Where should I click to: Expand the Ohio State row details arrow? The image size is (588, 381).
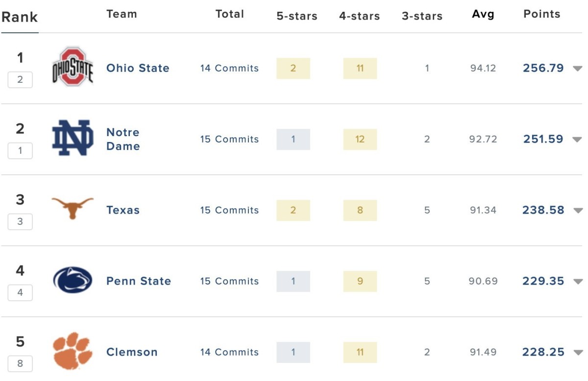[578, 69]
